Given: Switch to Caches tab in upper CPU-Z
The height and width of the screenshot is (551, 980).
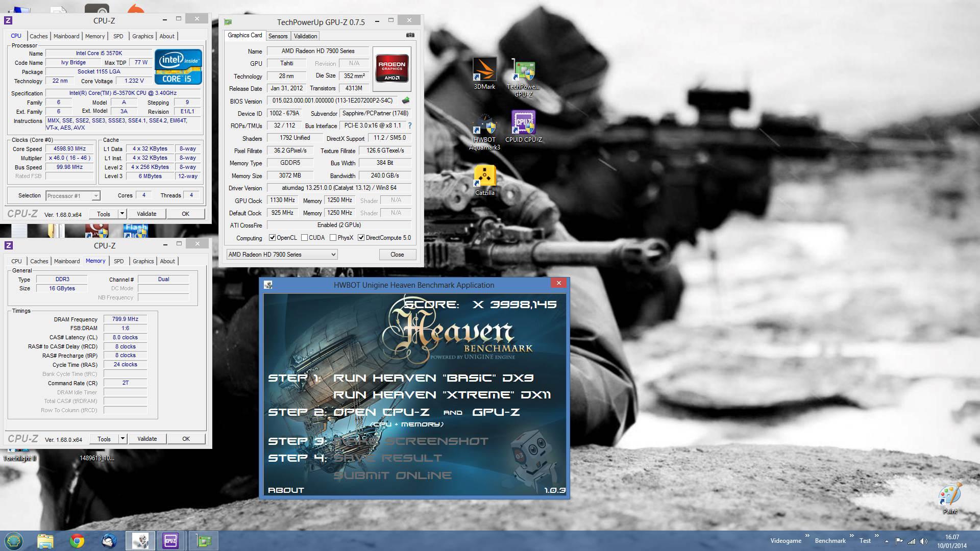Looking at the screenshot, I should tap(39, 36).
